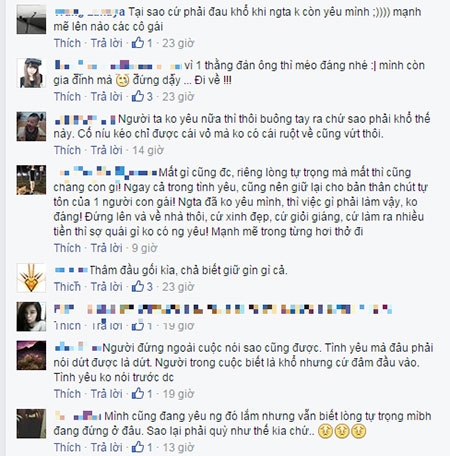Click Thích on the 'Mất gì cũng đc' comment
450x456 pixels.
click(67, 248)
